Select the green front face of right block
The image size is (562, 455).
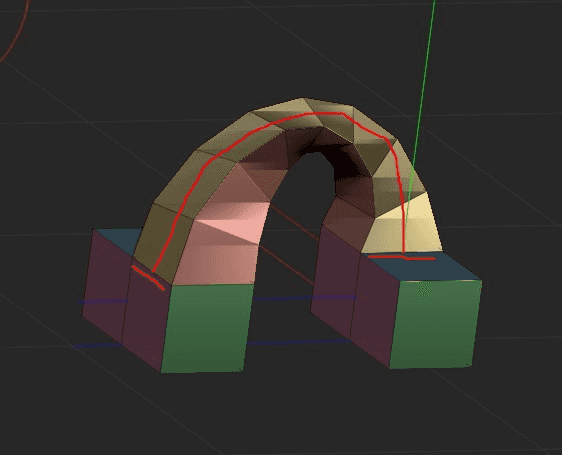435,323
